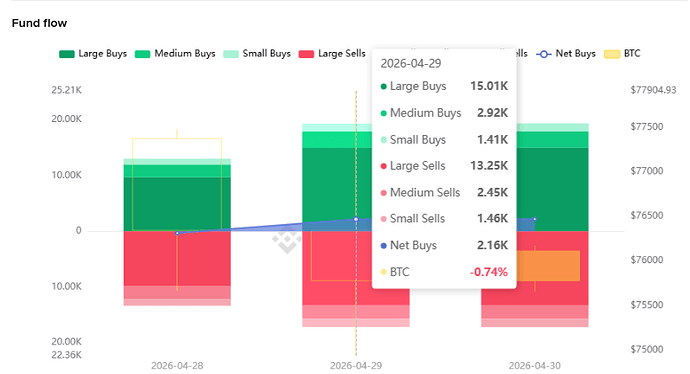Select the 2026-04-28 large sells bar
This screenshot has height=374, width=690.
pyautogui.click(x=177, y=259)
